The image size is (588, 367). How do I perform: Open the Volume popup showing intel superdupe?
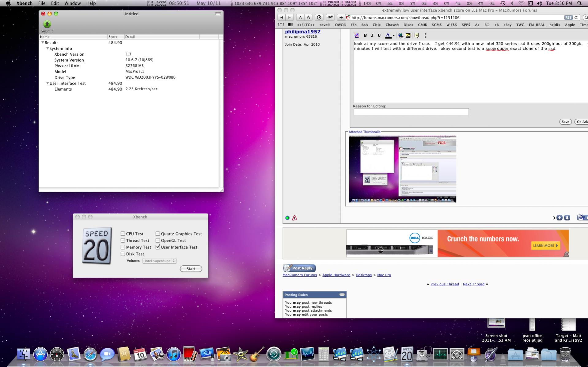click(x=159, y=261)
